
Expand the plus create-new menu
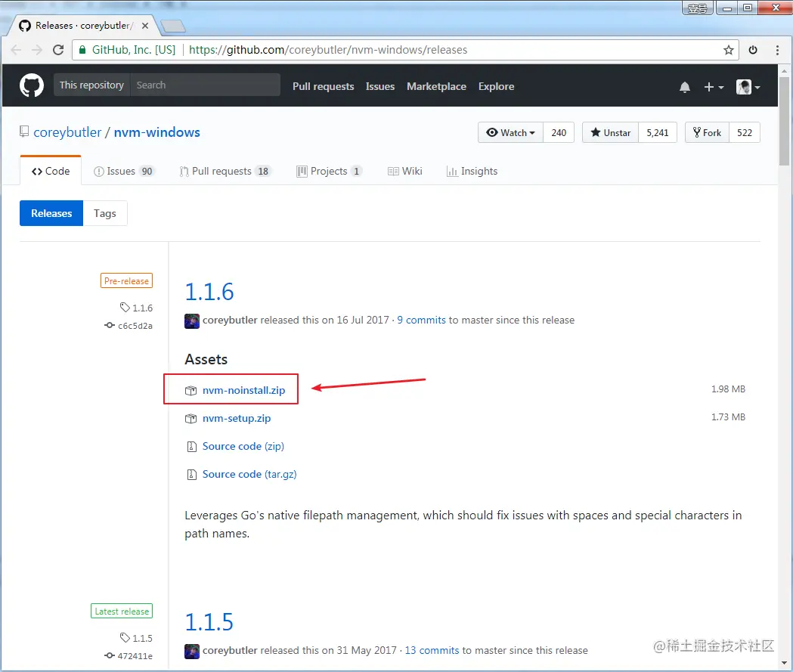(x=714, y=87)
